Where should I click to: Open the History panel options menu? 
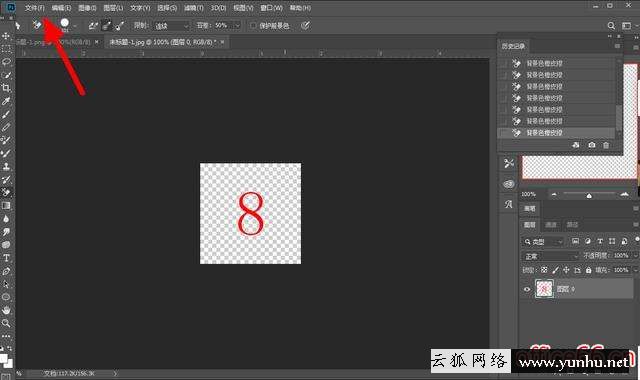617,46
